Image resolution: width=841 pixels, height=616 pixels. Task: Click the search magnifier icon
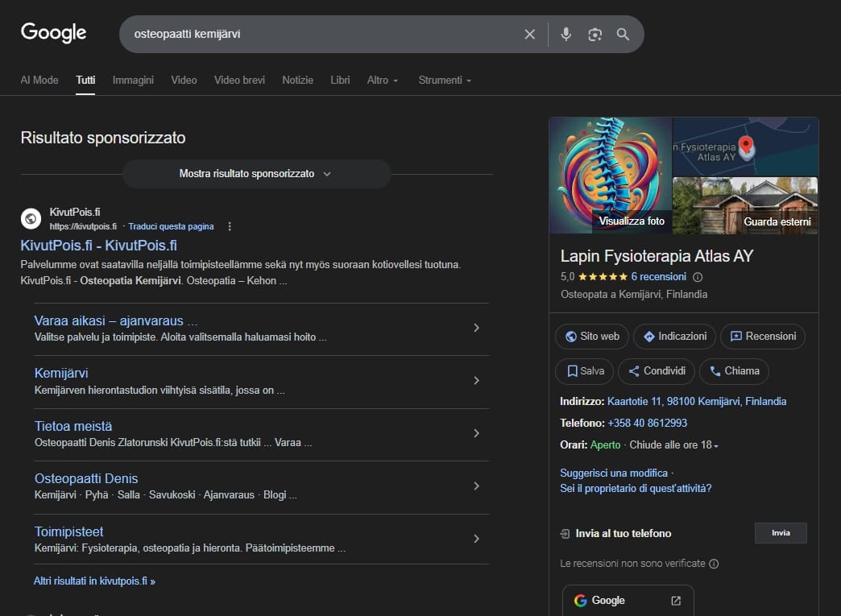point(623,34)
